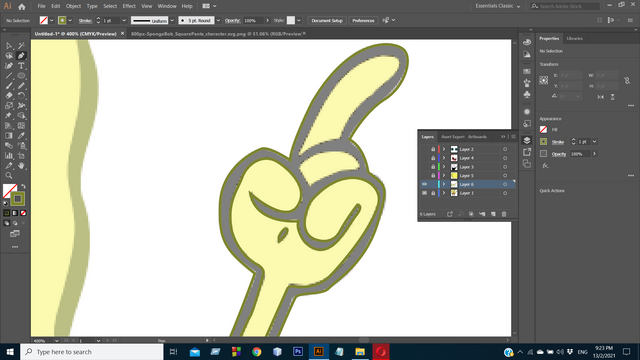Open the File menu

coord(41,6)
